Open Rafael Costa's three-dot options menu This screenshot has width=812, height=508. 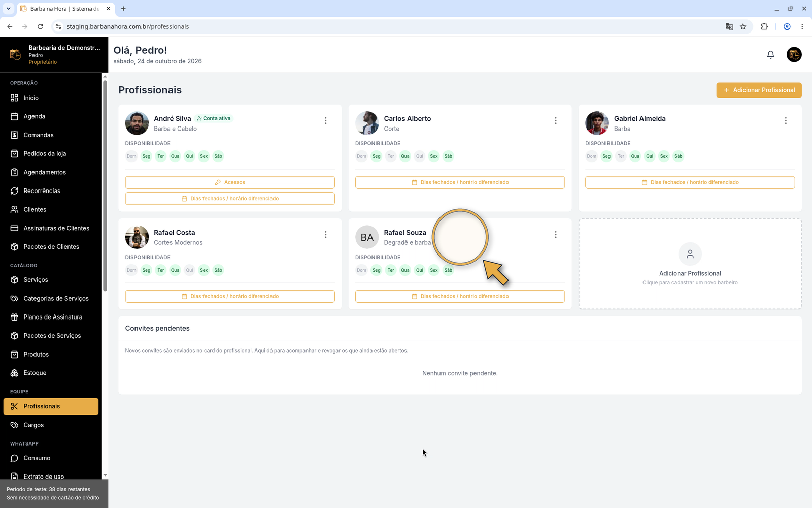[x=325, y=235]
